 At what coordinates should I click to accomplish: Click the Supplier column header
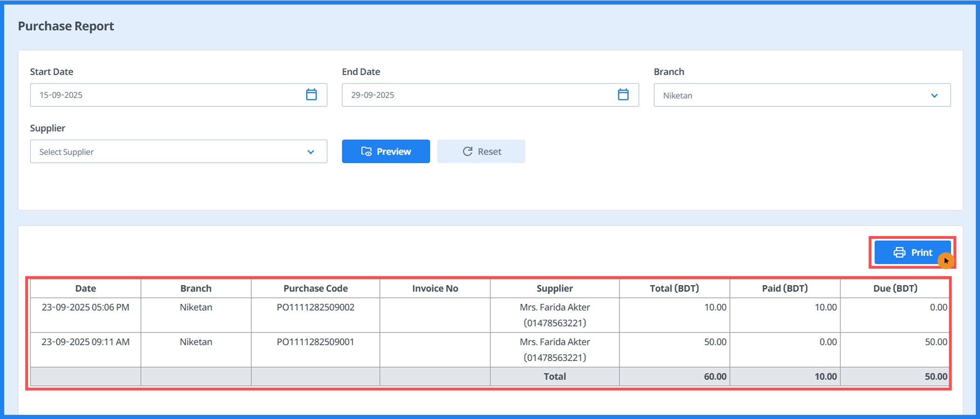tap(554, 288)
